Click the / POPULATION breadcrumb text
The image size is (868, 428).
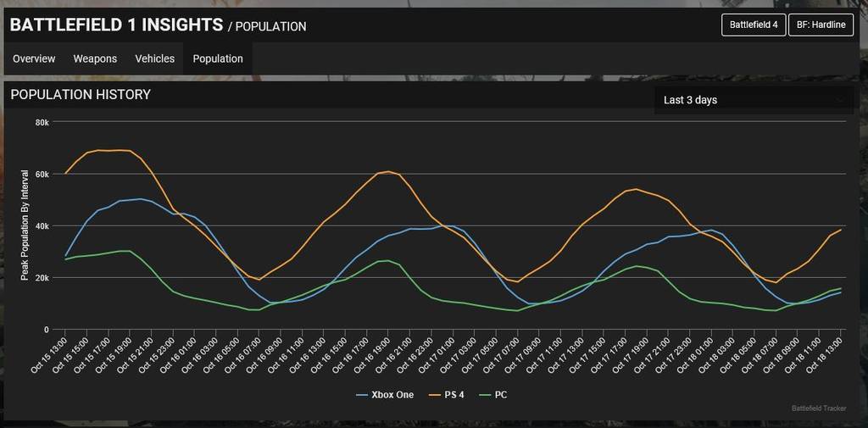pyautogui.click(x=267, y=26)
